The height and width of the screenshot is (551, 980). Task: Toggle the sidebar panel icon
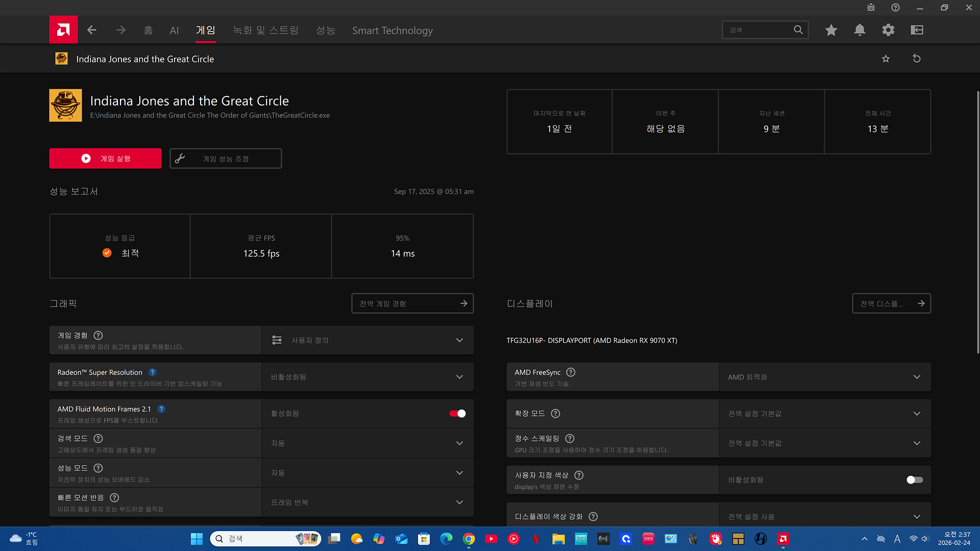[x=917, y=30]
